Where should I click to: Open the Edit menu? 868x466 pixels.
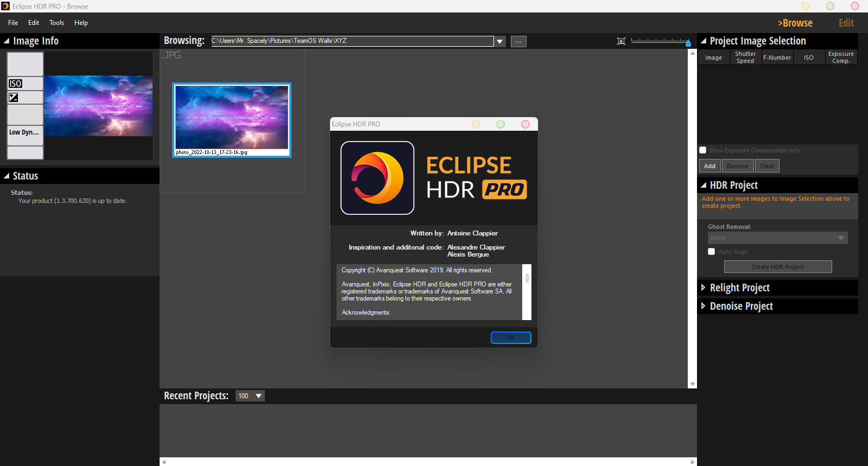pyautogui.click(x=34, y=23)
